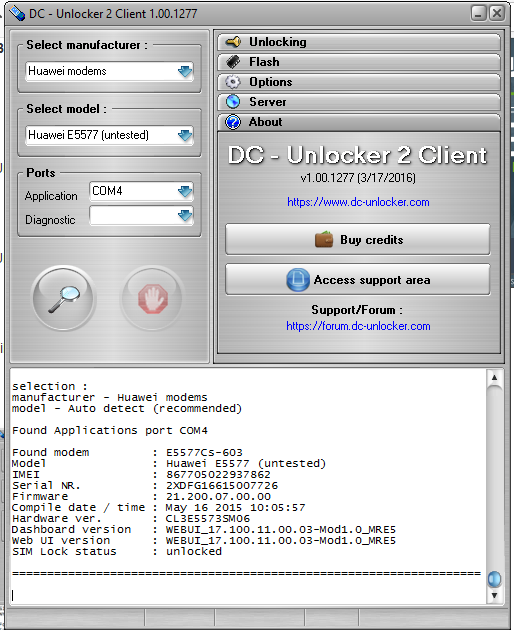Click the hardware version CL3E5573SM06
Viewport: 514px width, 630px height.
(x=208, y=518)
